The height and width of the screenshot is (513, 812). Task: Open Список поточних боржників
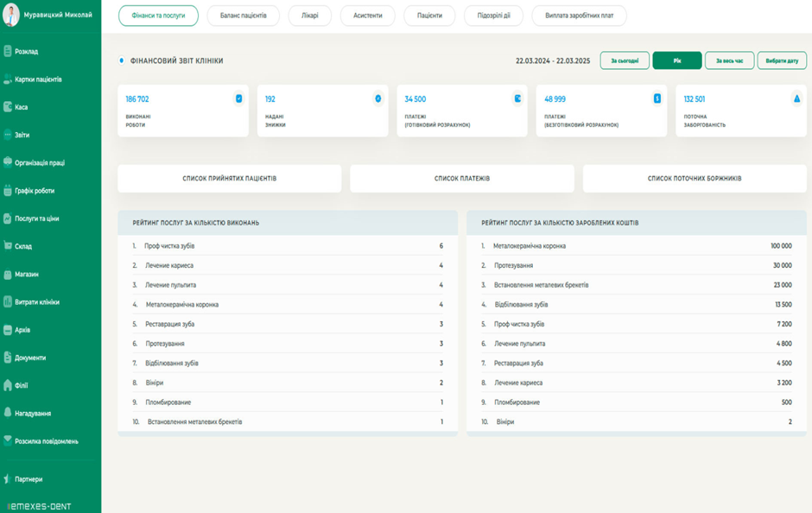[695, 179]
